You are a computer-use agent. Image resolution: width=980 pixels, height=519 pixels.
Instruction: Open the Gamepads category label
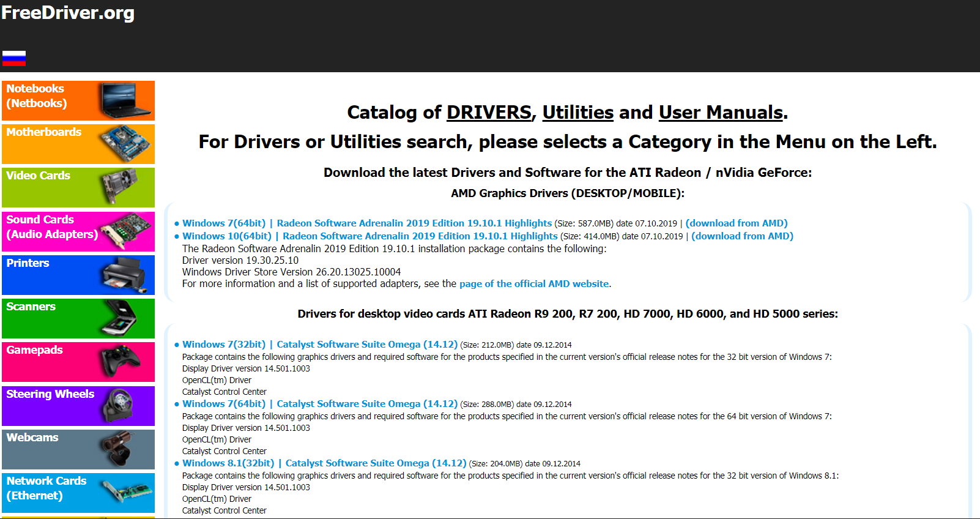(x=34, y=350)
